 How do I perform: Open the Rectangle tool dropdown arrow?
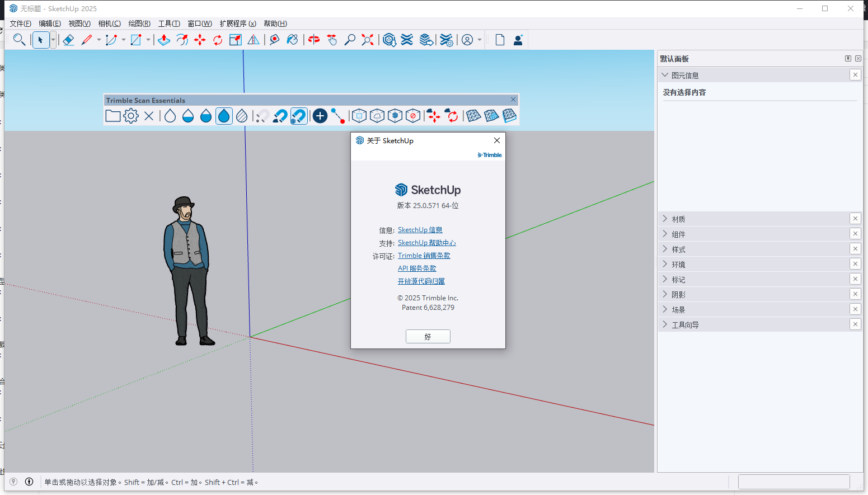point(148,40)
